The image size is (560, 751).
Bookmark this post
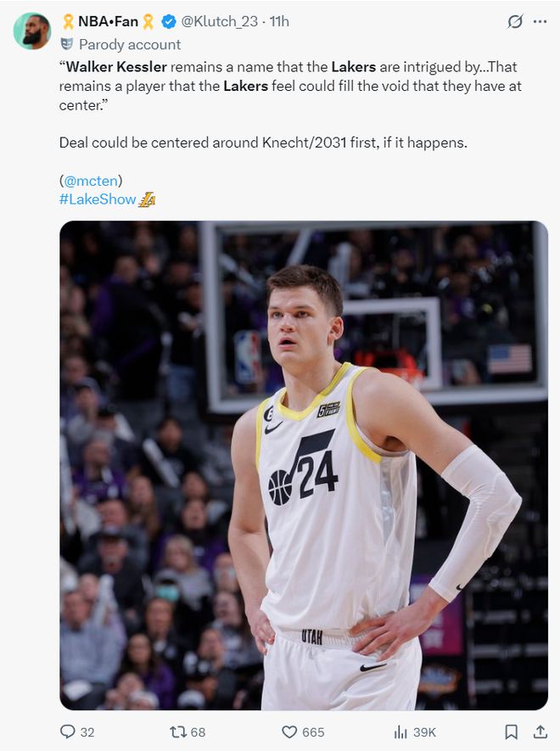click(511, 731)
